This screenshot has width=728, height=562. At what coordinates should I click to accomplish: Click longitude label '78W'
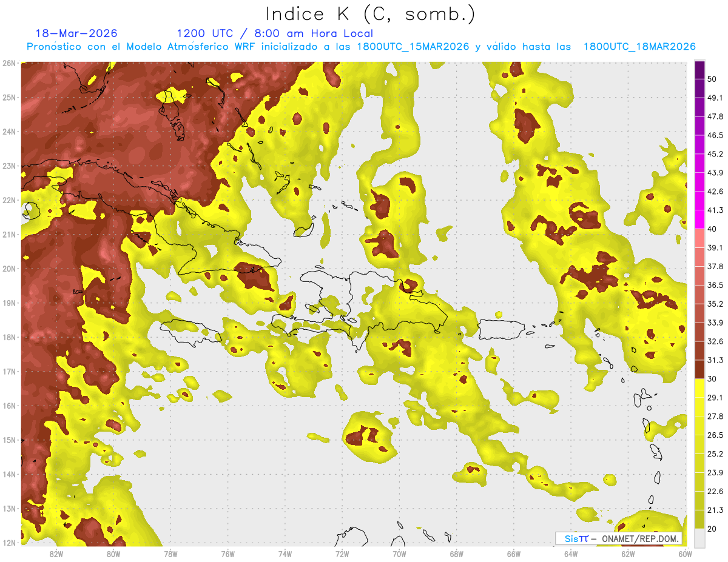170,554
